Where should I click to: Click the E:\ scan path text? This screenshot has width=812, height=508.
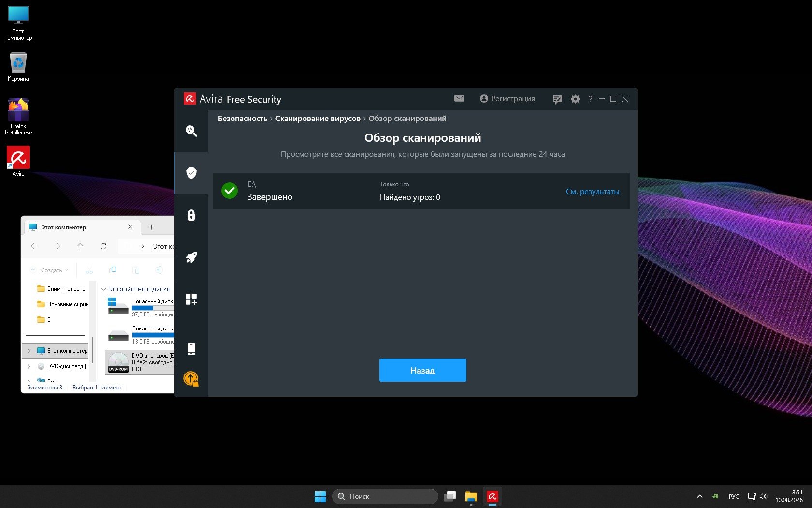click(252, 184)
